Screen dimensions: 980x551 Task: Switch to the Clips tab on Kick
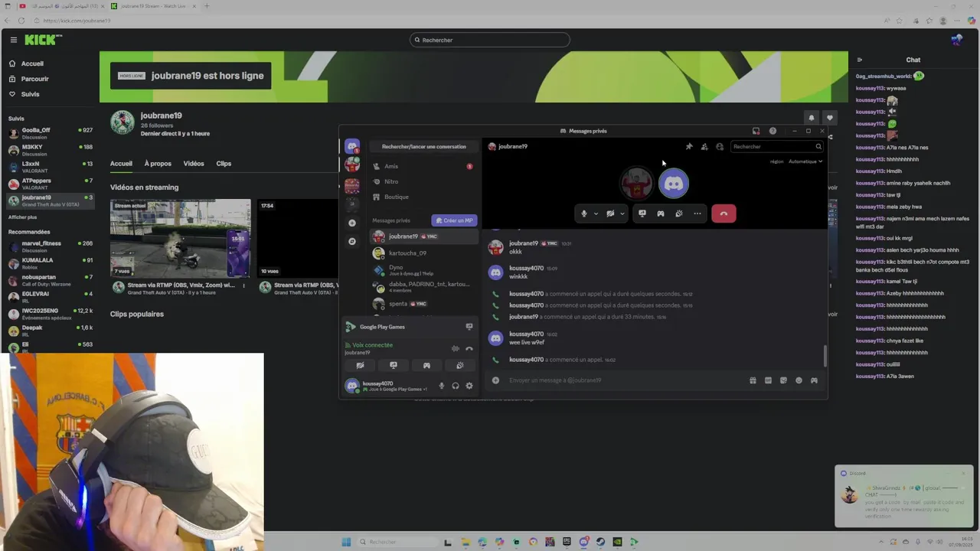(x=224, y=163)
